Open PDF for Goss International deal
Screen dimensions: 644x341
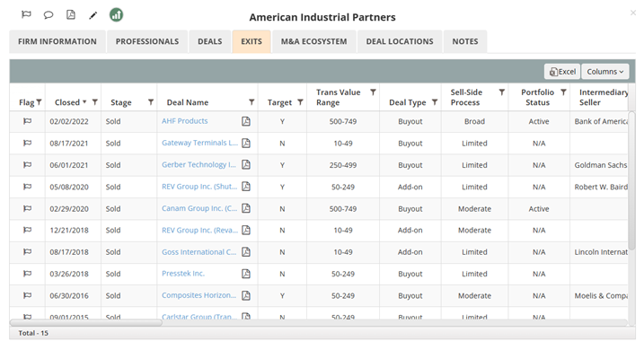[246, 251]
